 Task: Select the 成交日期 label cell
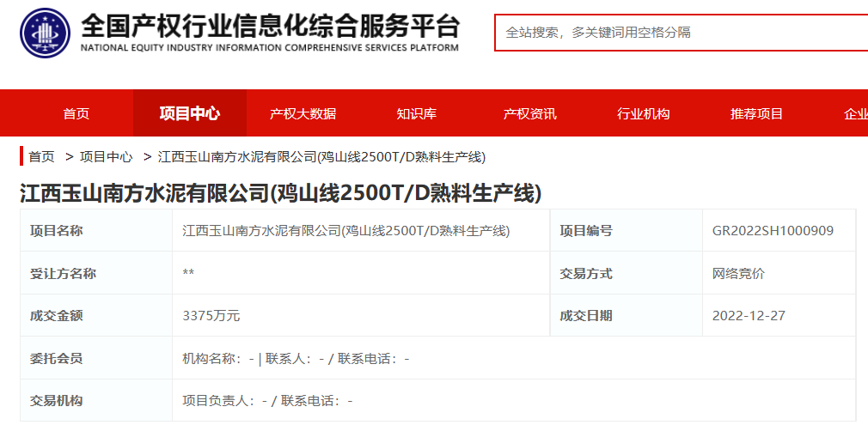point(627,315)
